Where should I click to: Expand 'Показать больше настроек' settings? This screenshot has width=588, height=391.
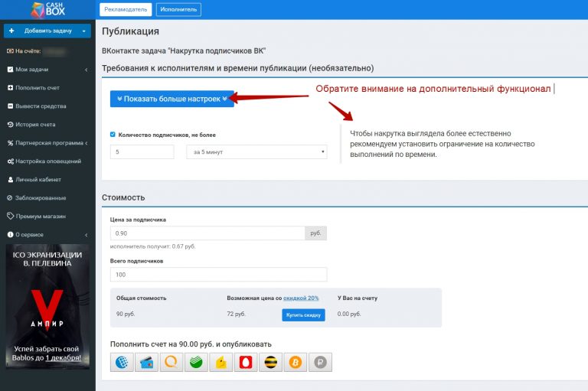tap(169, 99)
